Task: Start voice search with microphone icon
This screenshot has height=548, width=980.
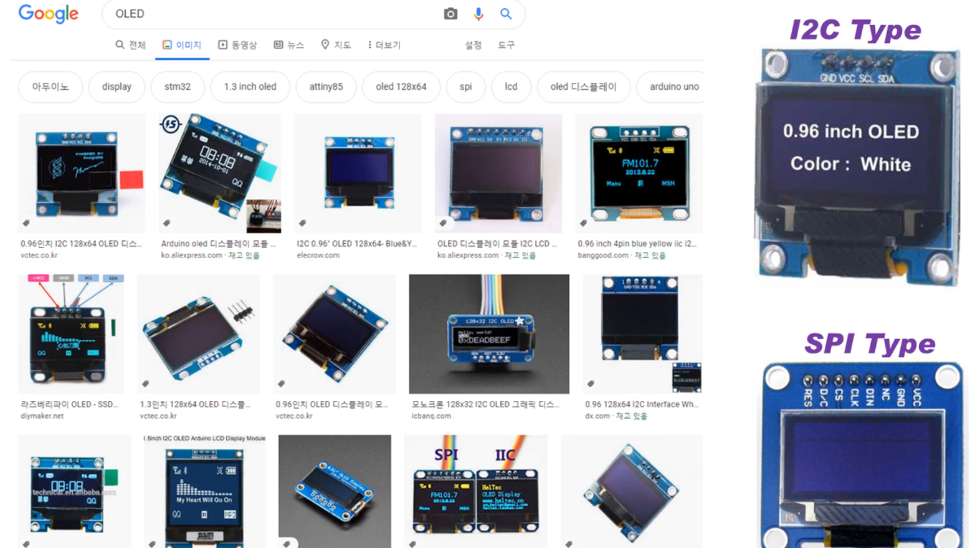Action: point(478,14)
